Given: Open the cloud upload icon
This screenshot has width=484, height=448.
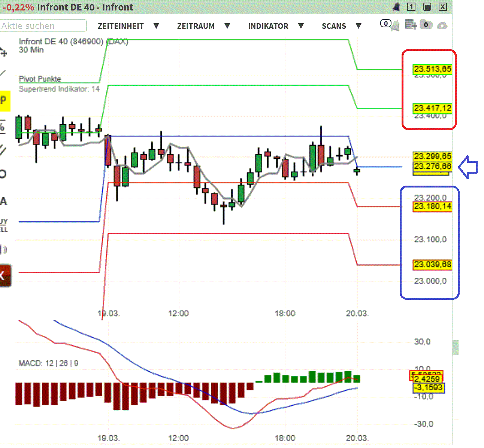Looking at the screenshot, I should 442,25.
